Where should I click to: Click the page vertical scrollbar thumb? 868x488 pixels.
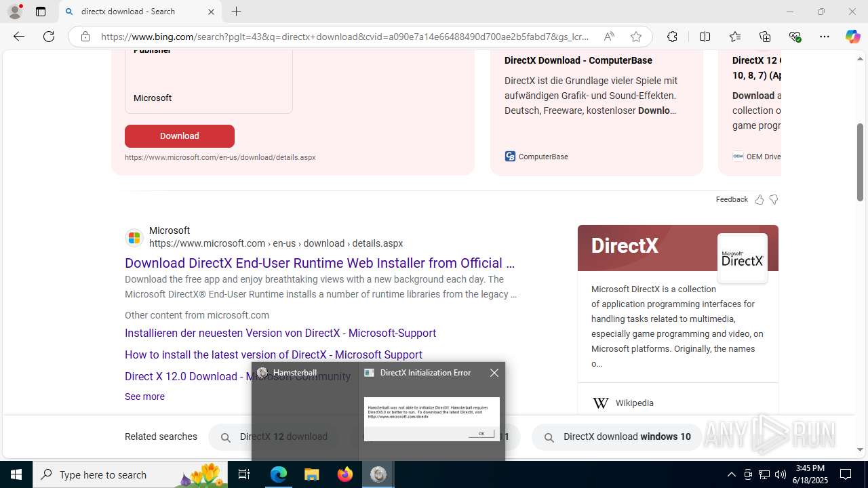point(861,161)
